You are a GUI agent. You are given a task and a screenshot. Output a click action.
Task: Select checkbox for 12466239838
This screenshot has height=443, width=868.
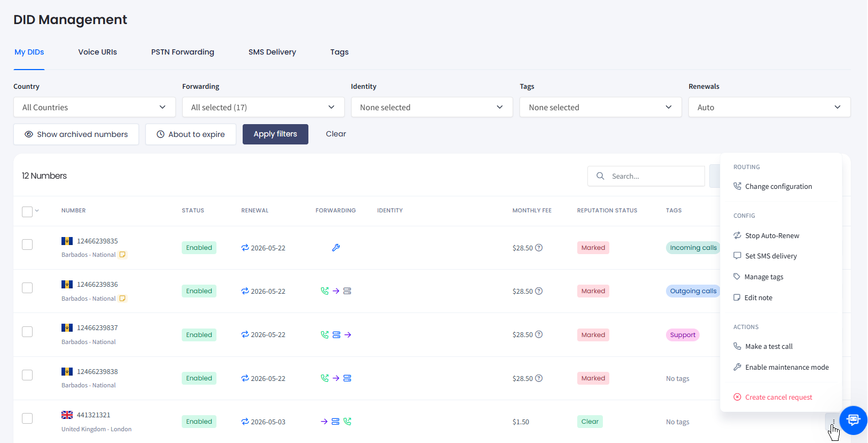[27, 375]
